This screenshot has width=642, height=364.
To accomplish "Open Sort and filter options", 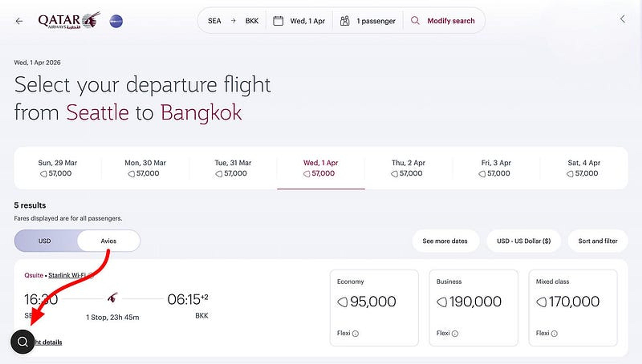I will click(x=598, y=241).
